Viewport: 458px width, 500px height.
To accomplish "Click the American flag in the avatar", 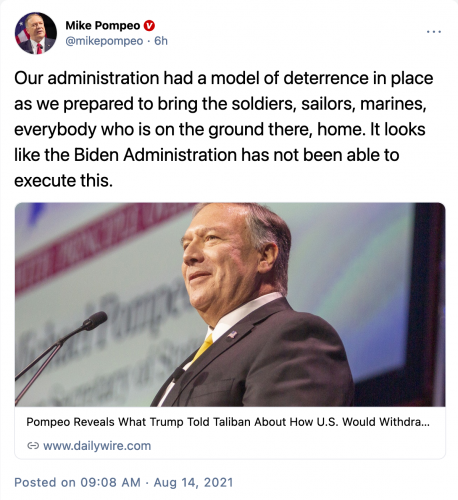I will [22, 33].
